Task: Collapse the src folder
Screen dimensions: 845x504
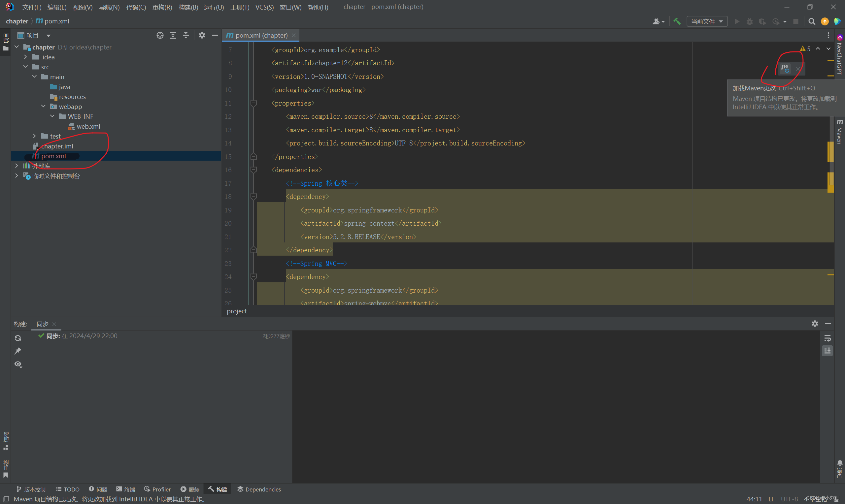Action: coord(25,67)
